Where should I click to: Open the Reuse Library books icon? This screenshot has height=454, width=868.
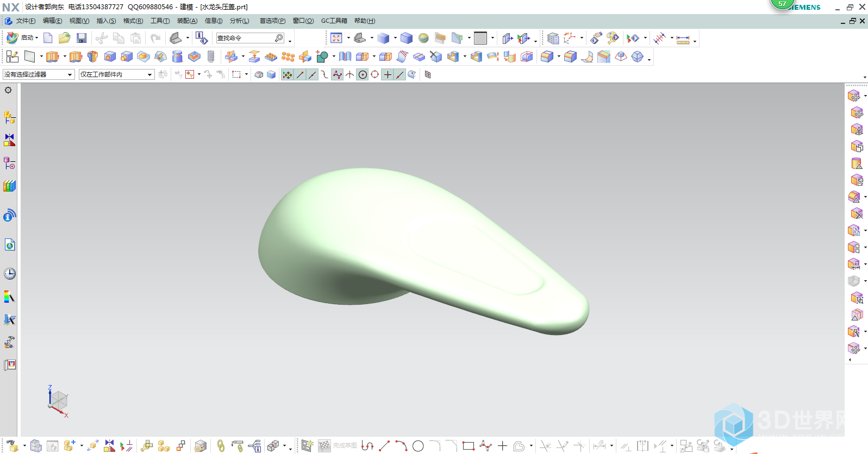pyautogui.click(x=10, y=186)
